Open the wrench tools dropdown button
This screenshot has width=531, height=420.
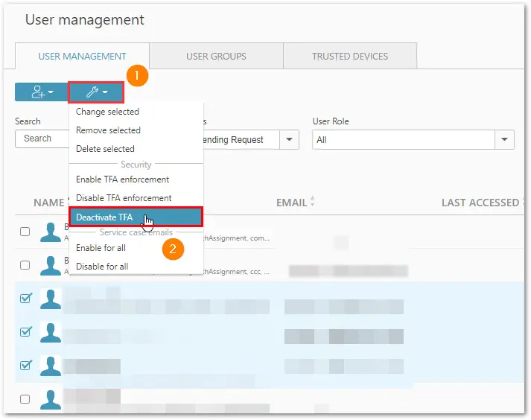(96, 92)
